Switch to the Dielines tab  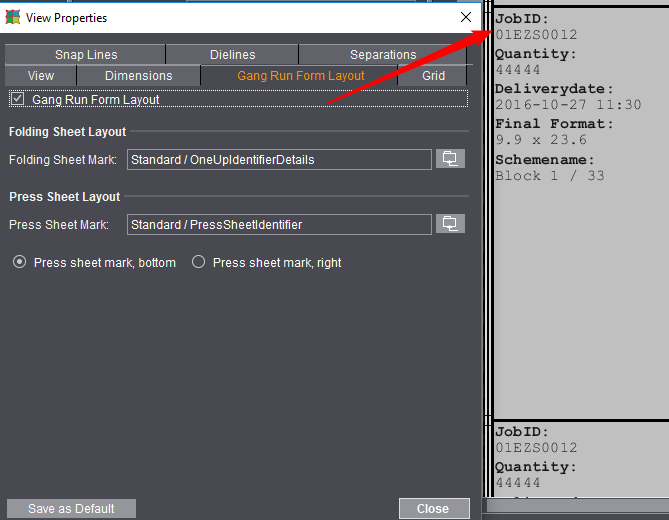coord(232,55)
